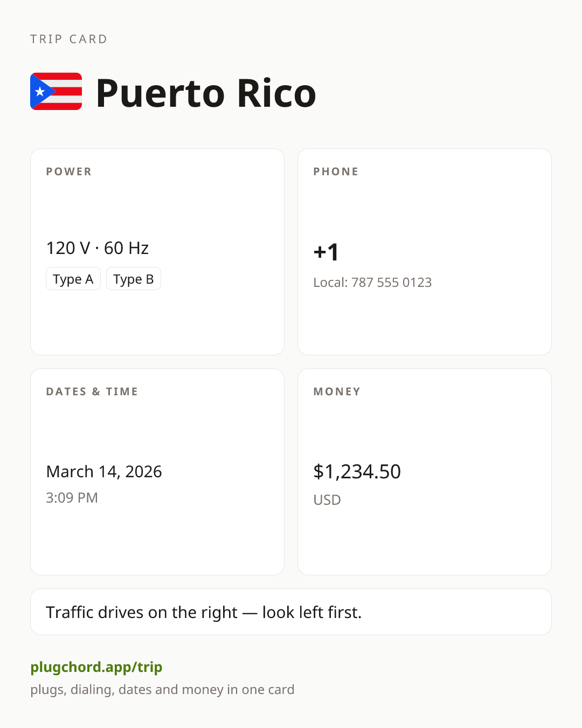This screenshot has height=728, width=582.
Task: Click the USD currency label
Action: click(327, 500)
